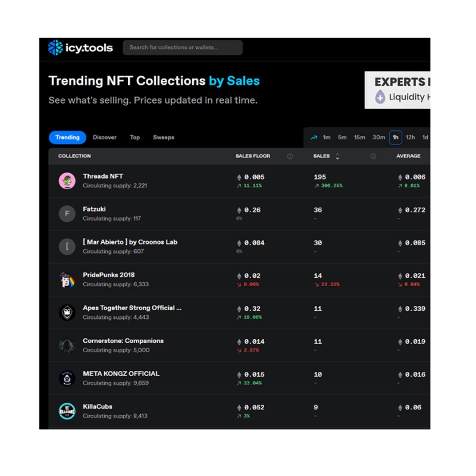Click Threads NFT sales count 195
476x476 pixels.
[x=320, y=177]
